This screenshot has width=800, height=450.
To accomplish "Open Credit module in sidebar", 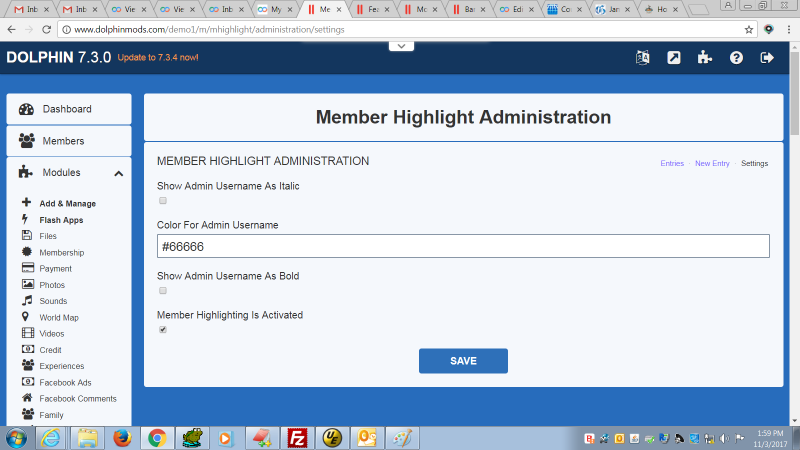I will tap(51, 350).
